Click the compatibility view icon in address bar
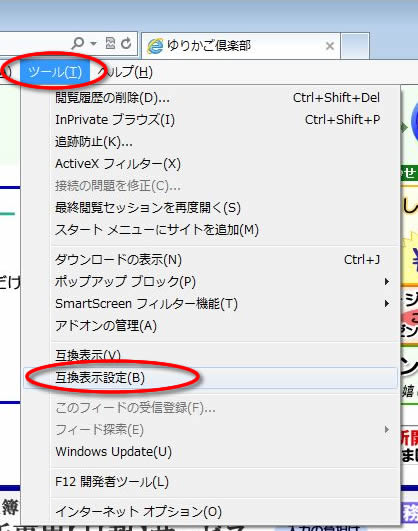The image size is (418, 531). coord(110,43)
